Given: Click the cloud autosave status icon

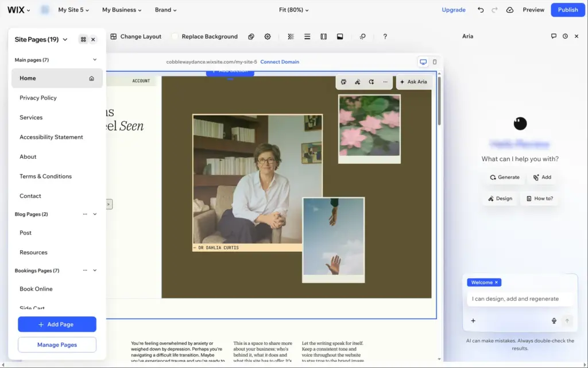Looking at the screenshot, I should point(510,10).
